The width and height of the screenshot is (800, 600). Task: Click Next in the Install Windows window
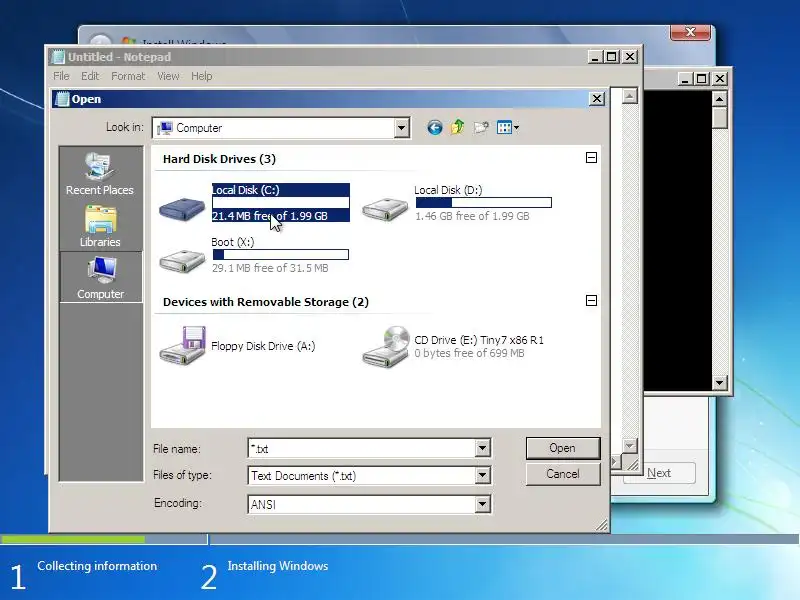659,473
